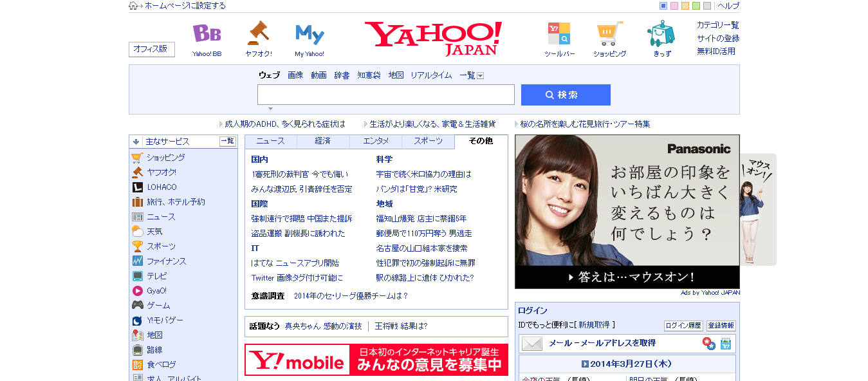Viewport: 868px width, 381px height.
Task: Click the GyaO! play icon in sidebar
Action: pyautogui.click(x=137, y=291)
